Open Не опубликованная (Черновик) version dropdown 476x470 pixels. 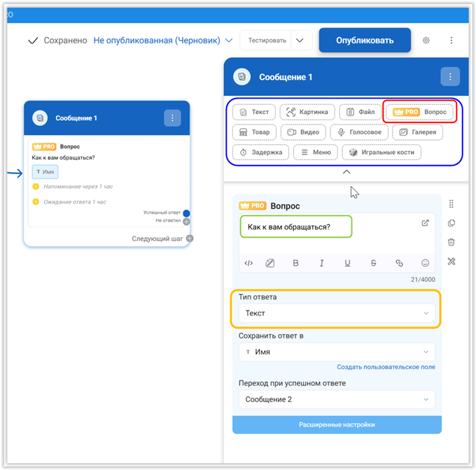163,41
